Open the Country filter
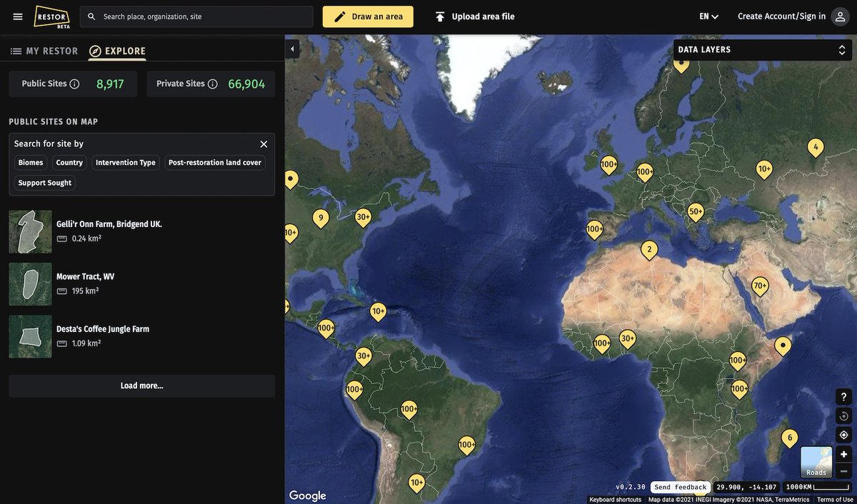857x504 pixels. tap(69, 163)
